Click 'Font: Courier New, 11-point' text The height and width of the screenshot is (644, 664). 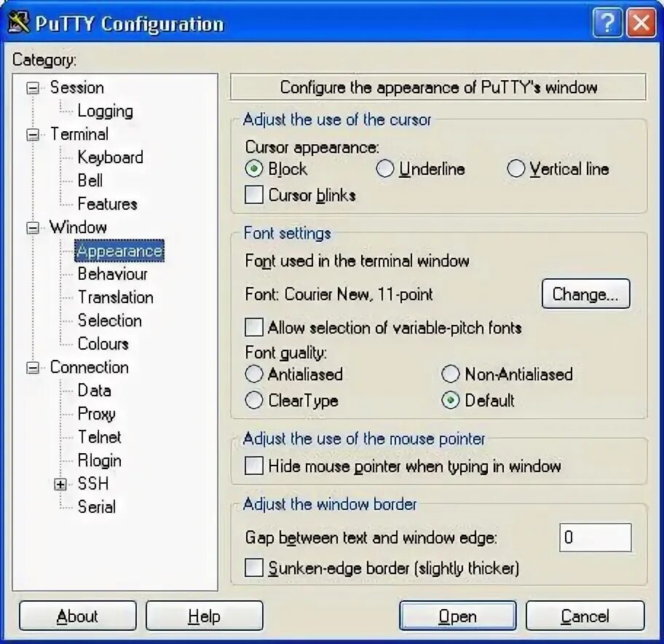tap(339, 294)
